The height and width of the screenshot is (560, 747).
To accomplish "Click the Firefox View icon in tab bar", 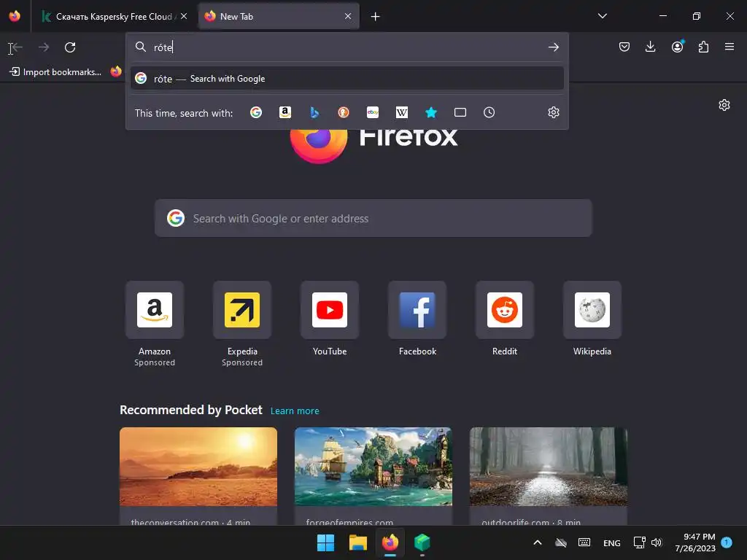I will [x=15, y=16].
